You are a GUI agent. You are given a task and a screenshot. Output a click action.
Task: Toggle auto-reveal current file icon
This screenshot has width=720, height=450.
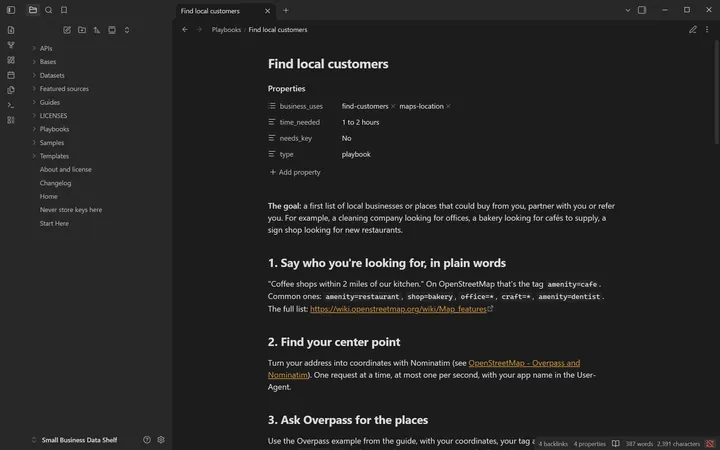click(112, 30)
